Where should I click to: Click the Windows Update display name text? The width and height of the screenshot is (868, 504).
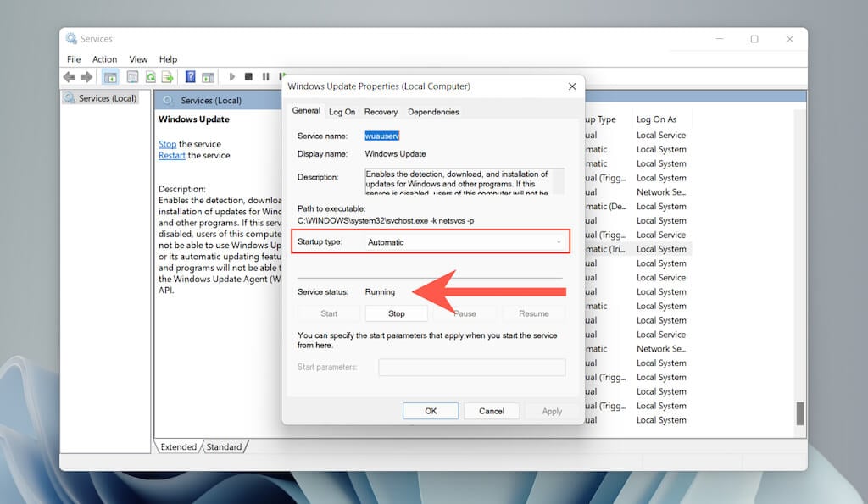[x=395, y=154]
